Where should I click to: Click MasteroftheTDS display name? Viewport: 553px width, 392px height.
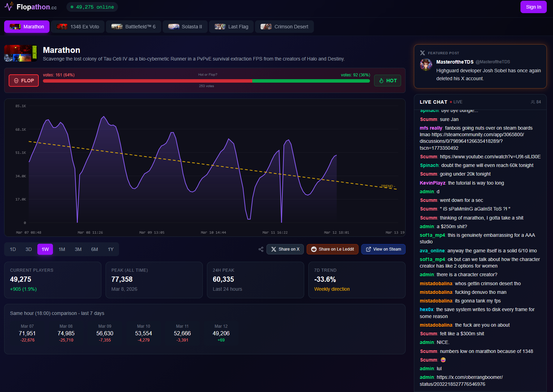tap(455, 62)
